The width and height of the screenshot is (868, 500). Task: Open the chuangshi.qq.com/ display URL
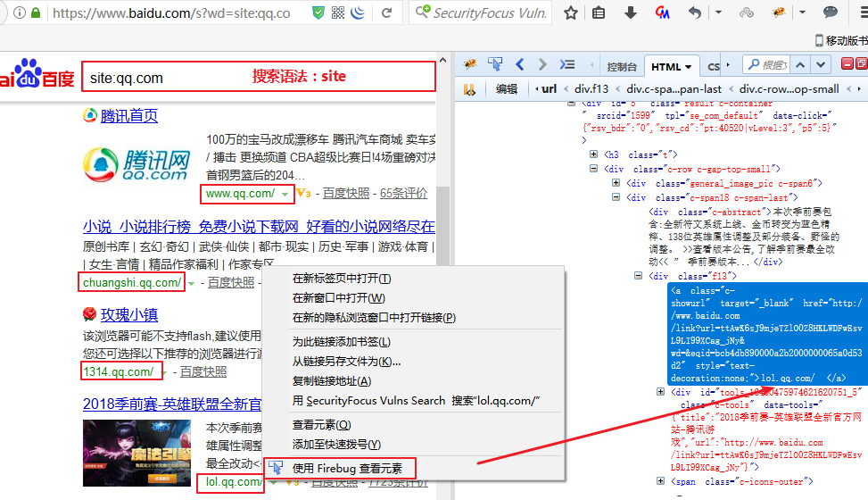pos(132,283)
